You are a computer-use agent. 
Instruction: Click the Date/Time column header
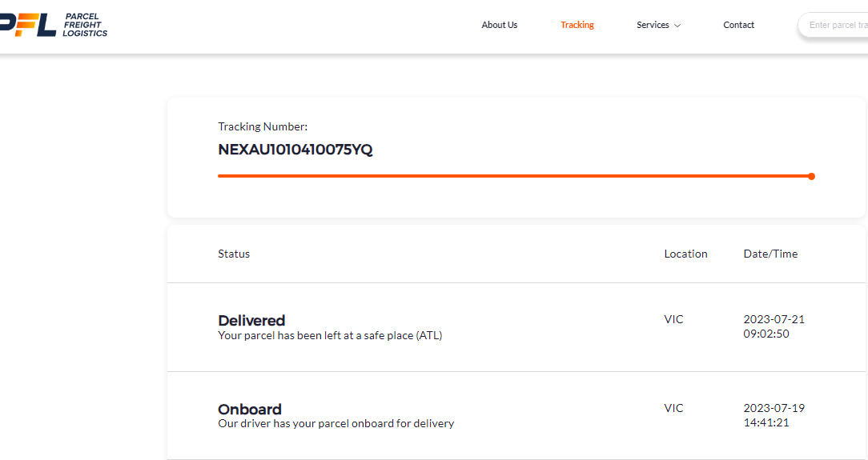[770, 254]
